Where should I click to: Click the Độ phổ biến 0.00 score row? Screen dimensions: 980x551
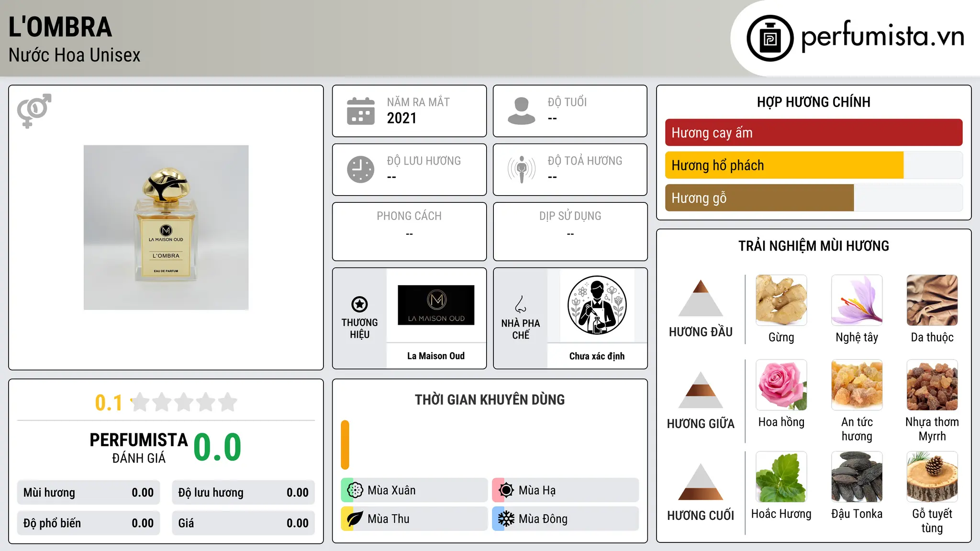[89, 523]
